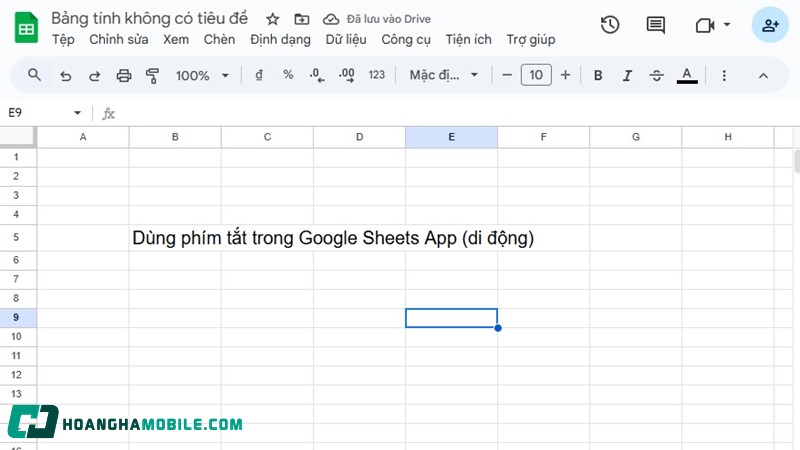Select column G header
800x450 pixels.
coord(636,137)
